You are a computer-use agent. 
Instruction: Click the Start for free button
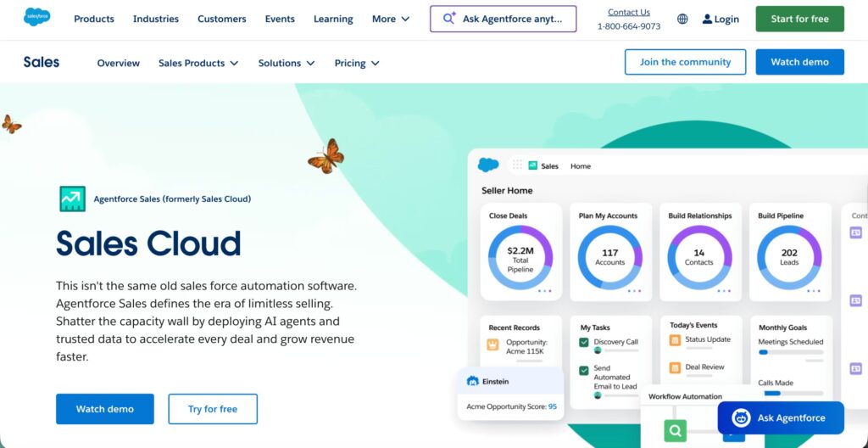coord(800,19)
